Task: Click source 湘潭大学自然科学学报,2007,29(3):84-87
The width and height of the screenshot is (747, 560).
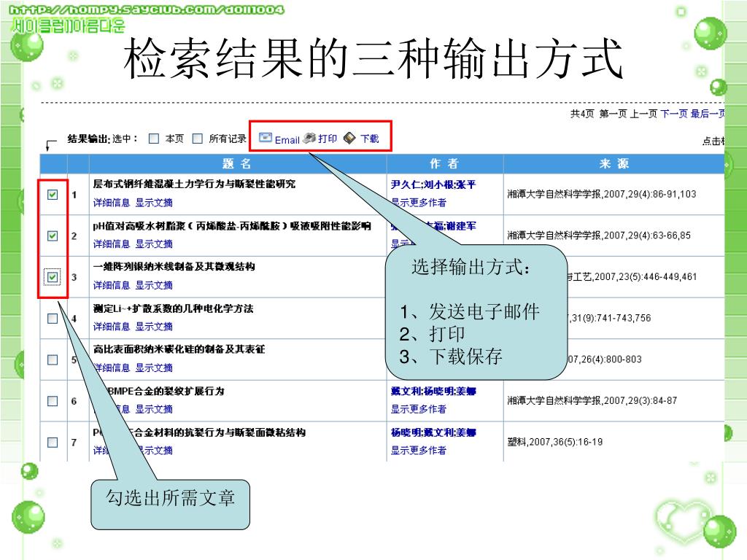Action: click(x=592, y=400)
